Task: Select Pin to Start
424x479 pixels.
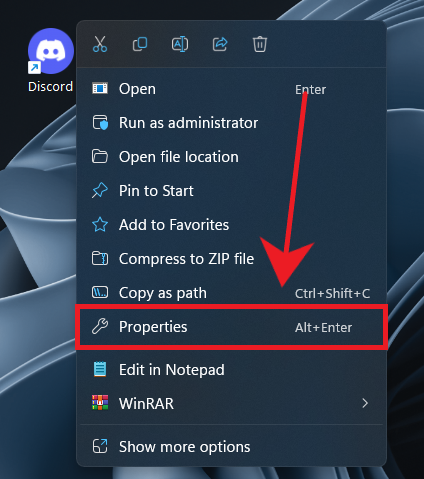Action: coord(231,191)
